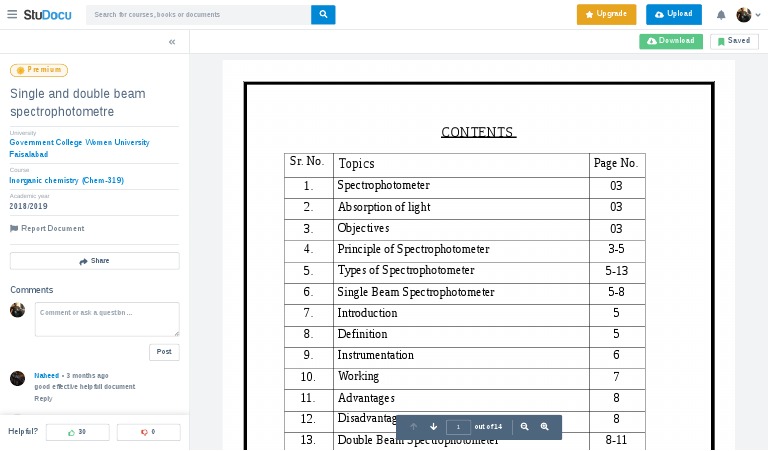Click the CONTENTS heading
Image resolution: width=768 pixels, height=451 pixels.
pyautogui.click(x=479, y=132)
